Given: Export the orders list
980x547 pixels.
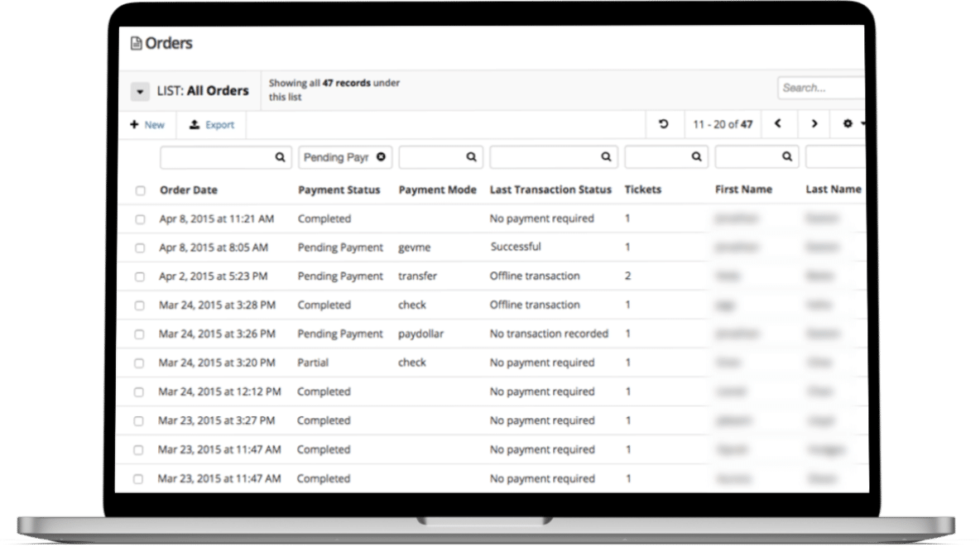Looking at the screenshot, I should [212, 125].
